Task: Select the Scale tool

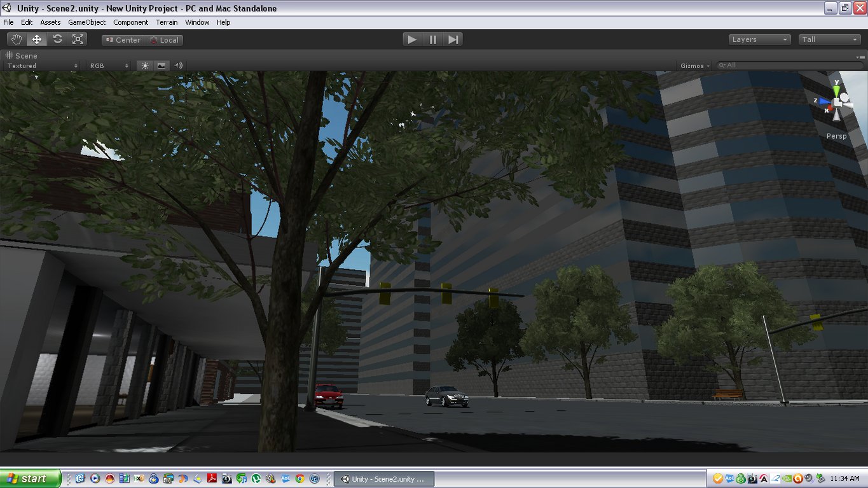Action: [78, 39]
